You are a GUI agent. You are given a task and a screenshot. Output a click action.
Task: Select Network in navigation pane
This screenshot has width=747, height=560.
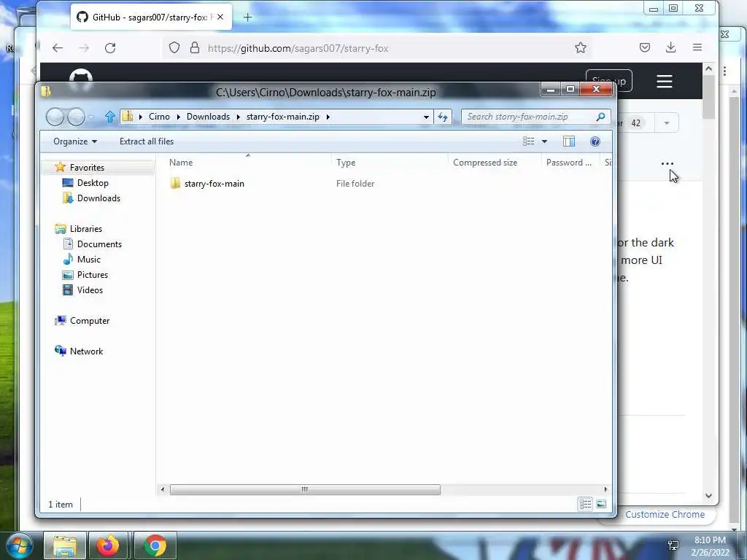click(x=86, y=351)
